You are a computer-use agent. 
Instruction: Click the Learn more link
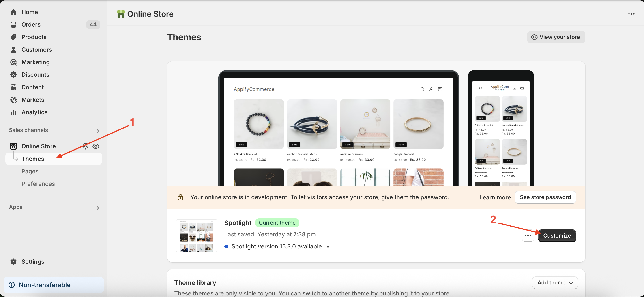[495, 197]
